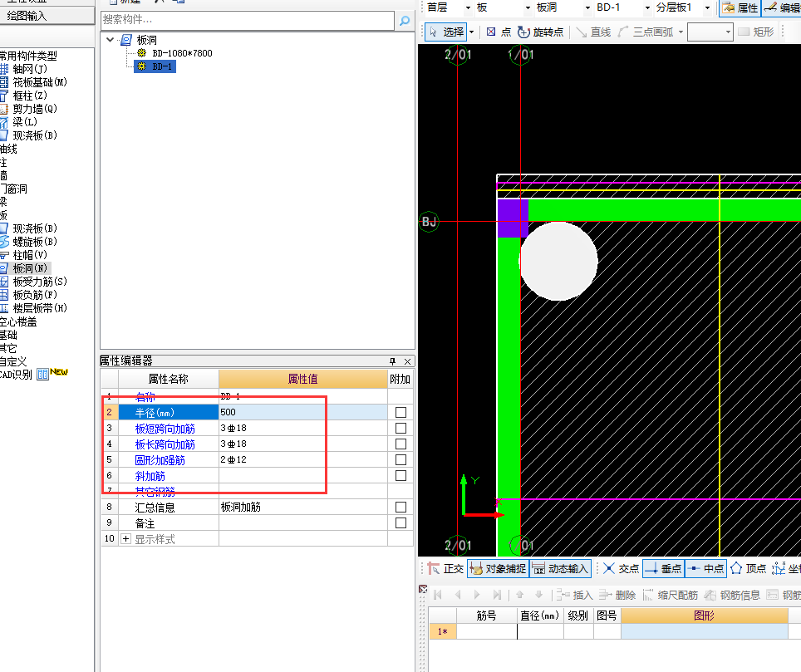Activate the 旋转点 draw tool
This screenshot has height=672, width=801.
(x=540, y=32)
